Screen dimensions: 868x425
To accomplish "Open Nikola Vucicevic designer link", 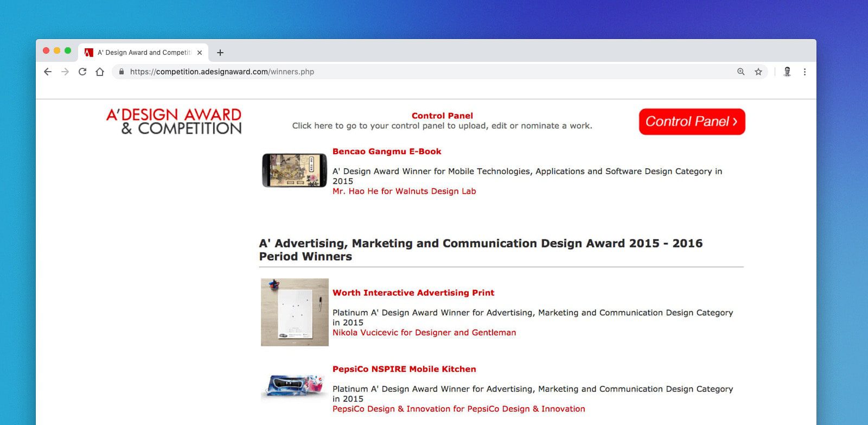I will coord(424,333).
